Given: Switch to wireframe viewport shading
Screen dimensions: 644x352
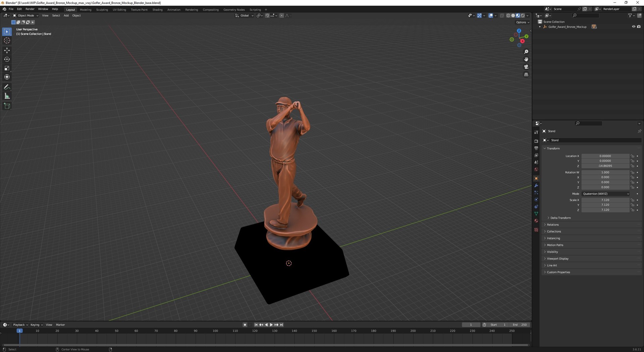Looking at the screenshot, I should click(x=508, y=15).
